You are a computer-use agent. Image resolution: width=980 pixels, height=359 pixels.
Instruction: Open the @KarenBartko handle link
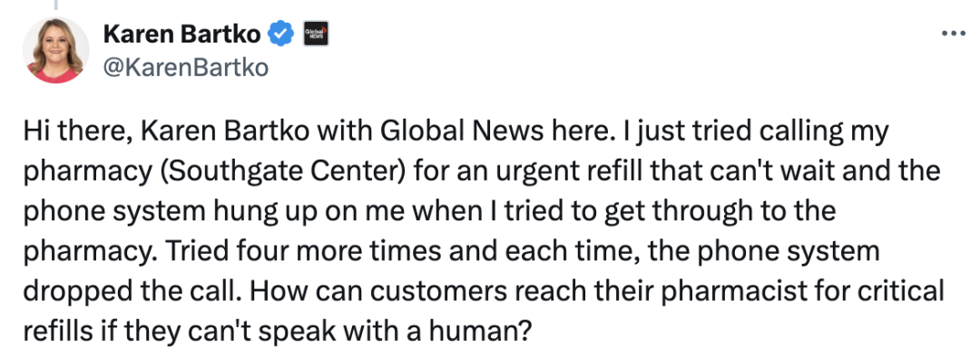[185, 67]
